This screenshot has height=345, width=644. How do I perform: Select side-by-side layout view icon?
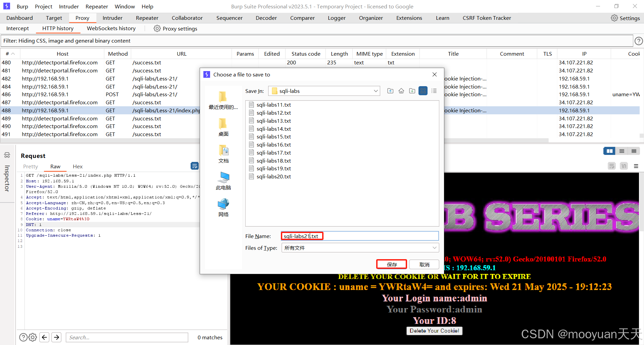(x=609, y=151)
